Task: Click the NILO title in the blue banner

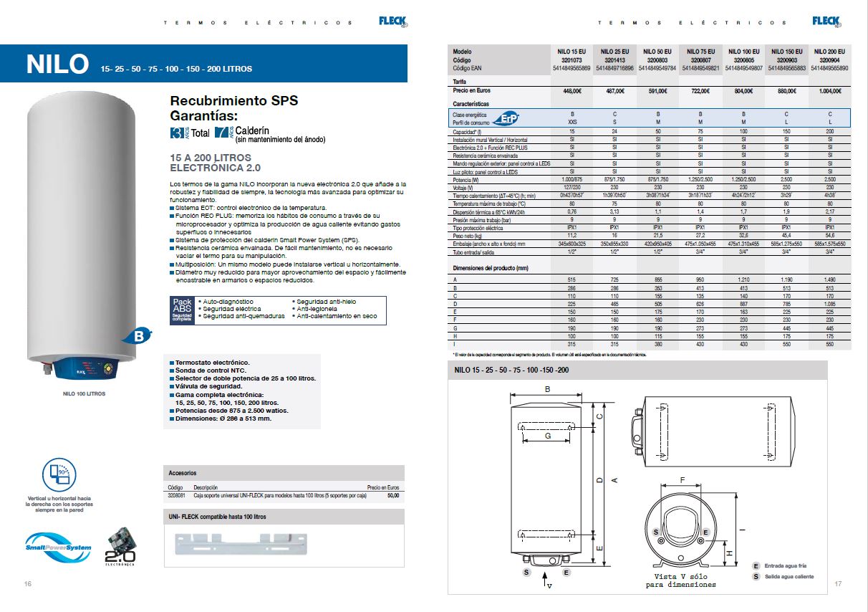Action: pos(57,64)
